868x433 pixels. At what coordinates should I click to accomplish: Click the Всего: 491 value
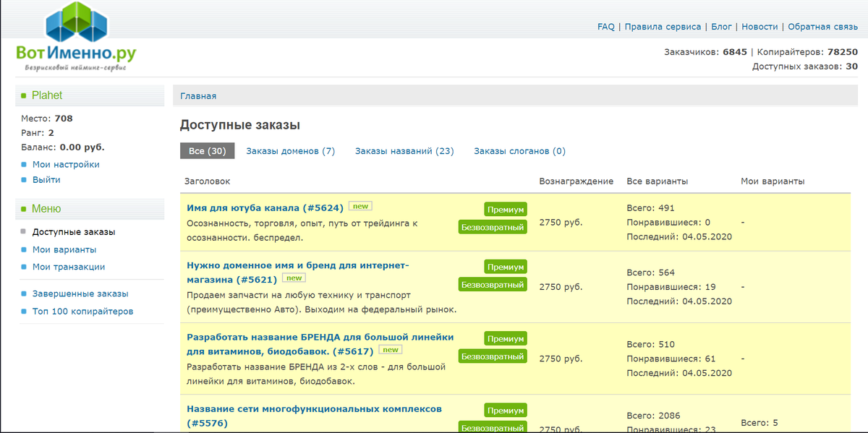650,208
